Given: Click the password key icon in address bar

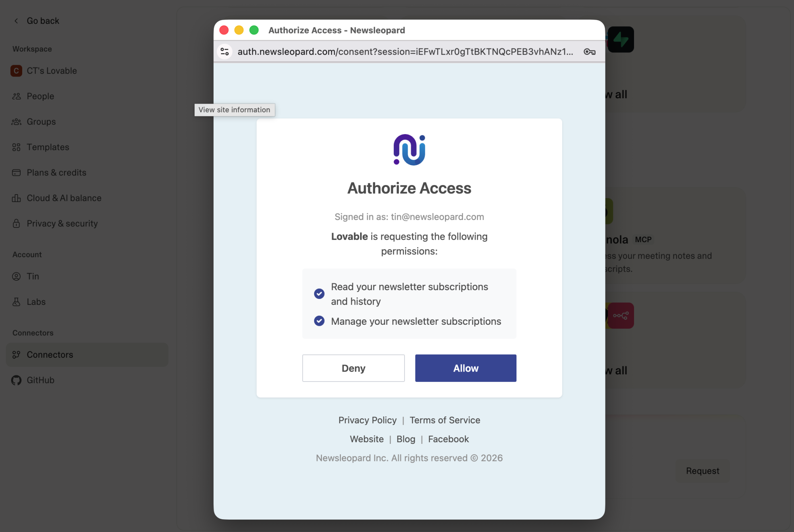Looking at the screenshot, I should [x=589, y=52].
